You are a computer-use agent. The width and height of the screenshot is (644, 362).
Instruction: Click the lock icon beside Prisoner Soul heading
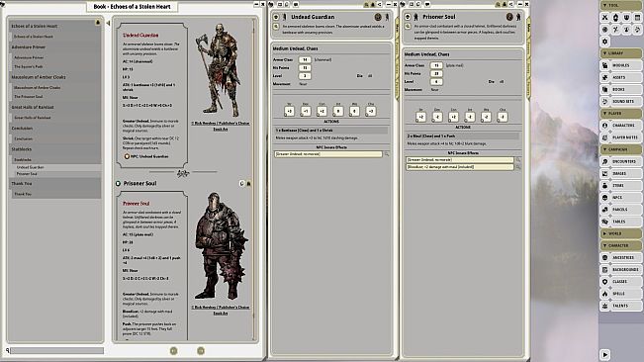[x=248, y=183]
